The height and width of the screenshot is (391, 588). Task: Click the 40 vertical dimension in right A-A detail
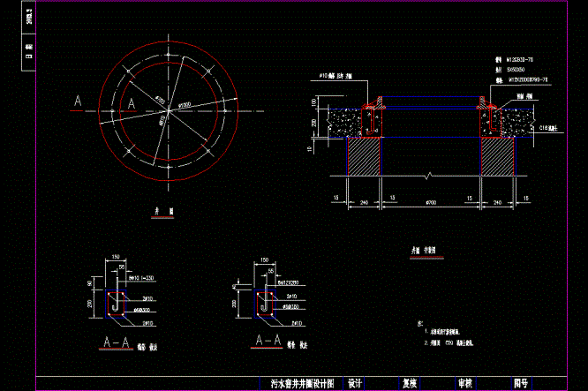point(234,287)
